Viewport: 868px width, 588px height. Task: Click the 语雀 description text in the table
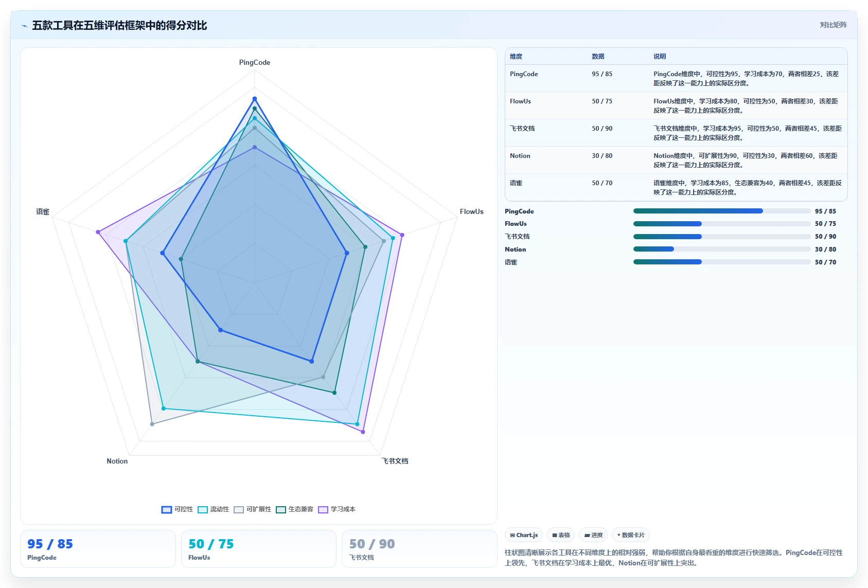(748, 188)
